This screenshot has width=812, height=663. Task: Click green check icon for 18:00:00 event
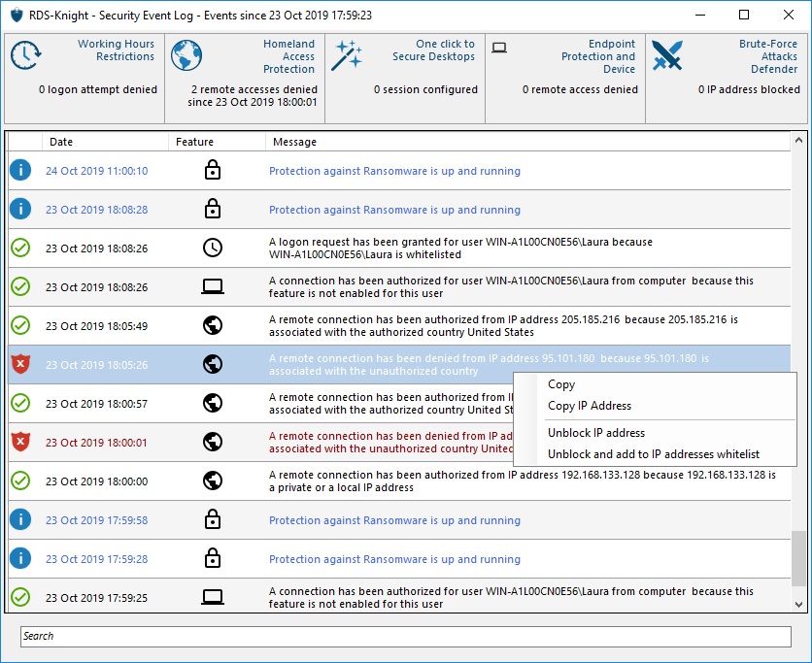click(20, 481)
